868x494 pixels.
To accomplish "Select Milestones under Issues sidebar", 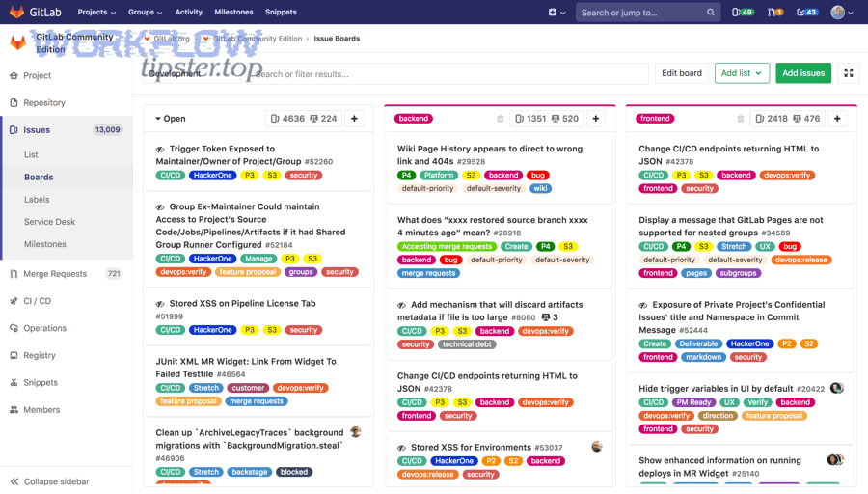I will (44, 244).
